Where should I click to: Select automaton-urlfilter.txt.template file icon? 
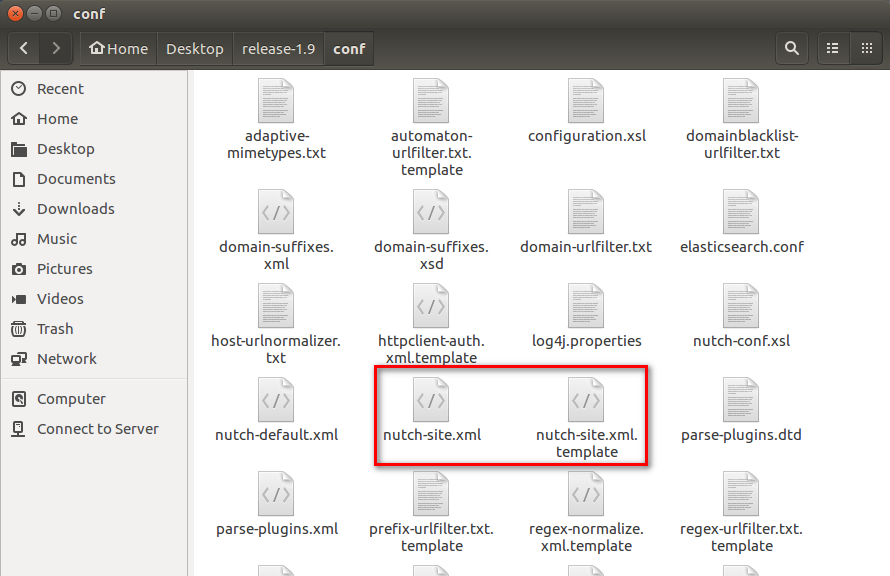431,101
